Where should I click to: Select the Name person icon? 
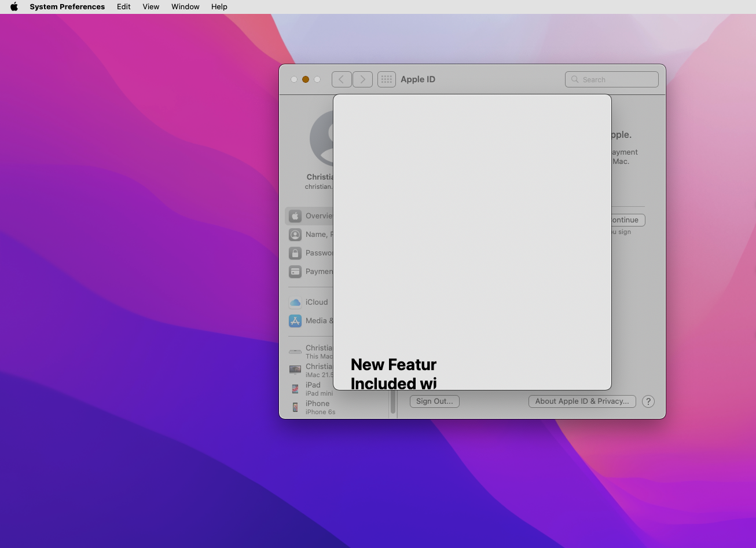tap(295, 235)
